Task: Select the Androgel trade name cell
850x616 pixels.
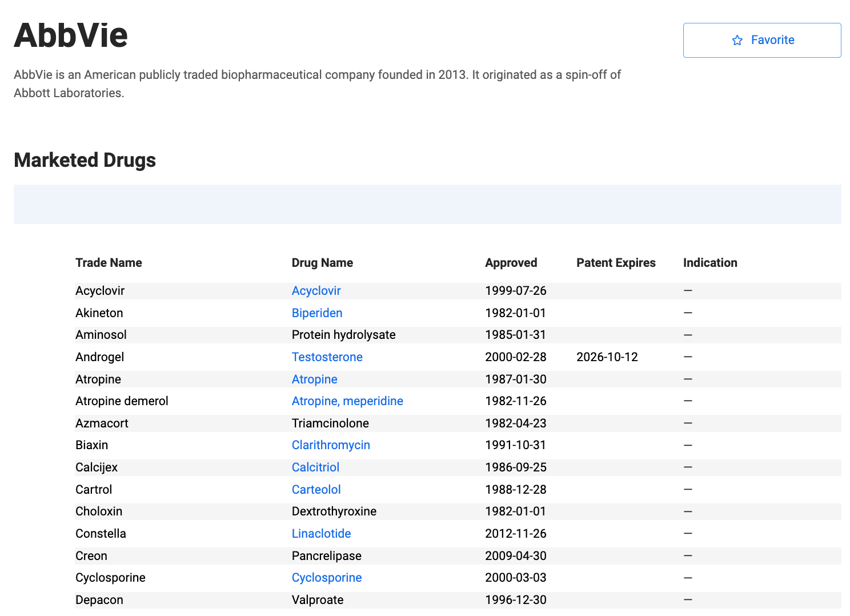Action: [x=99, y=357]
